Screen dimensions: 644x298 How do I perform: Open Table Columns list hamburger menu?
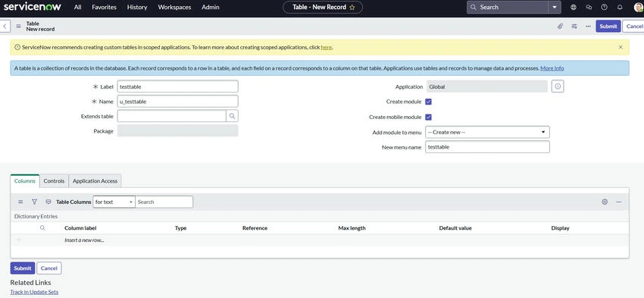tap(20, 202)
